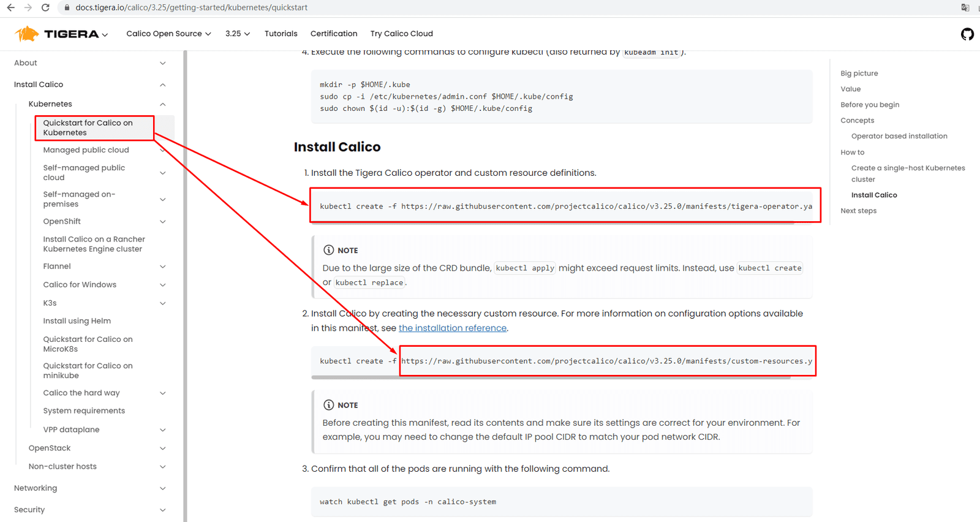Viewport: 980px width, 522px height.
Task: Jump to Big picture section
Action: coord(859,74)
